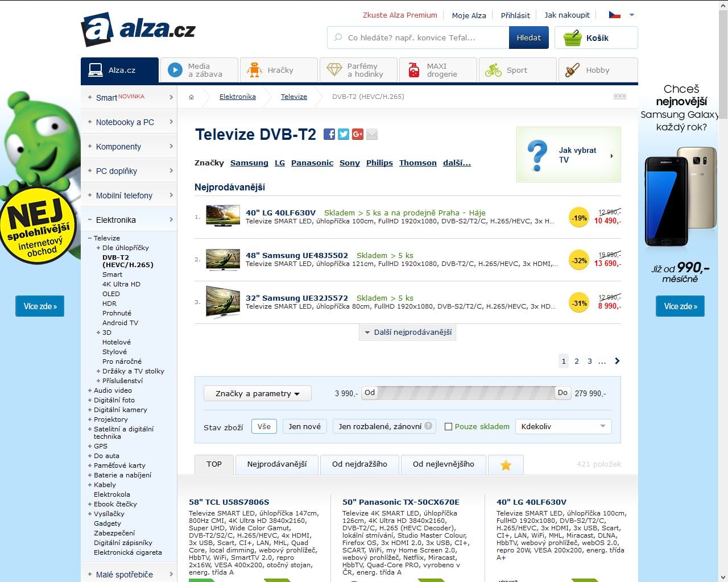Open Elektronika breadcrumb link
The width and height of the screenshot is (728, 582).
coord(238,97)
